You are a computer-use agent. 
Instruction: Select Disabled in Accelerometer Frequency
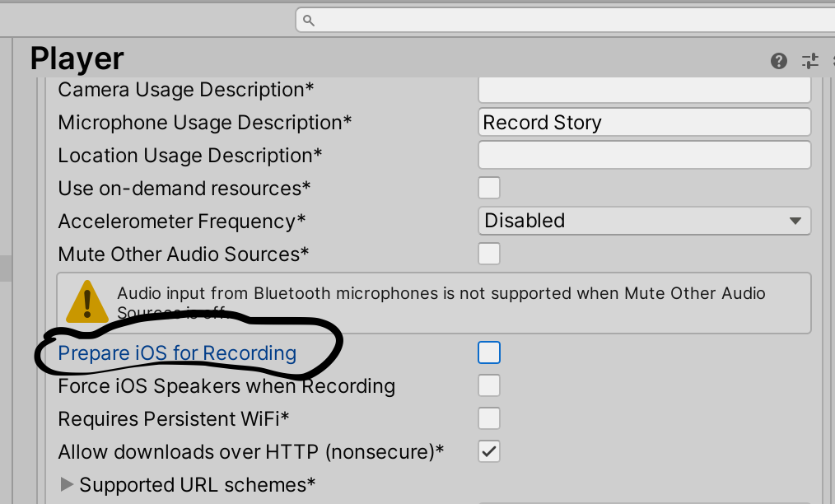(x=645, y=221)
